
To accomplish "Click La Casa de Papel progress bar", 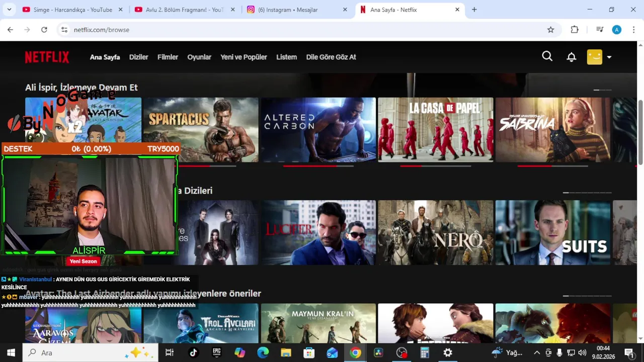I will [x=436, y=166].
